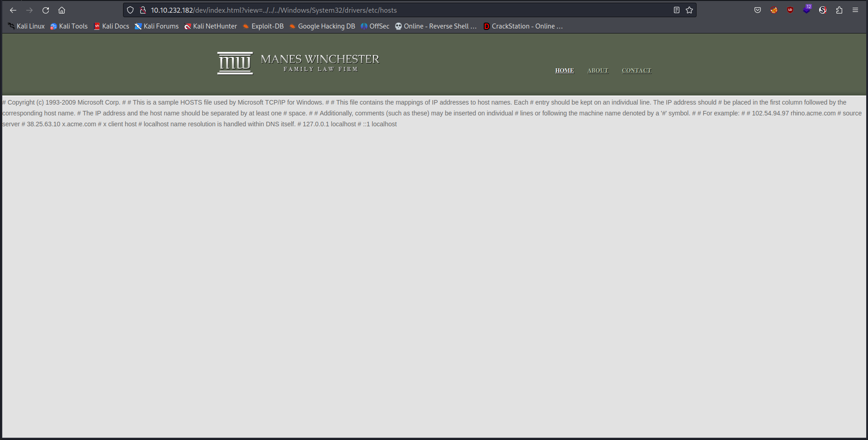Screen dimensions: 868x440
Task: Click 'Copyright (c) 1993-2009 Microsoft Corp.' text
Action: (x=64, y=102)
